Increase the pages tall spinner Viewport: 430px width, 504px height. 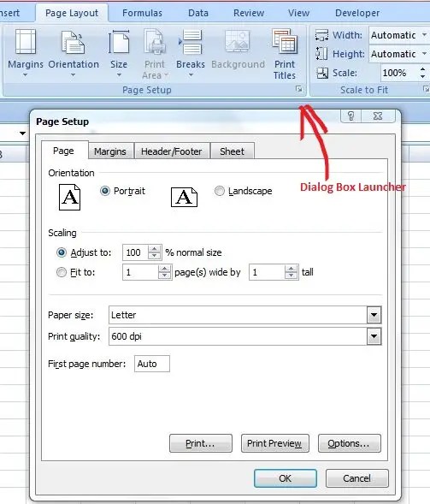291,269
